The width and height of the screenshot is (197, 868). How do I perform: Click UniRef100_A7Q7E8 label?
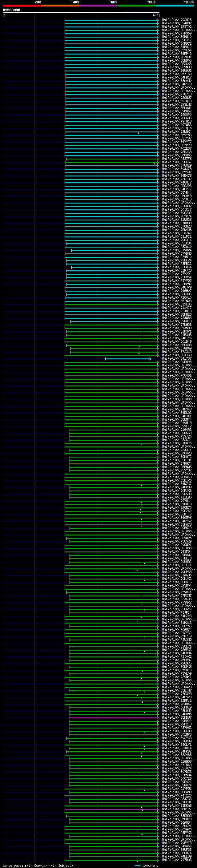177,94
